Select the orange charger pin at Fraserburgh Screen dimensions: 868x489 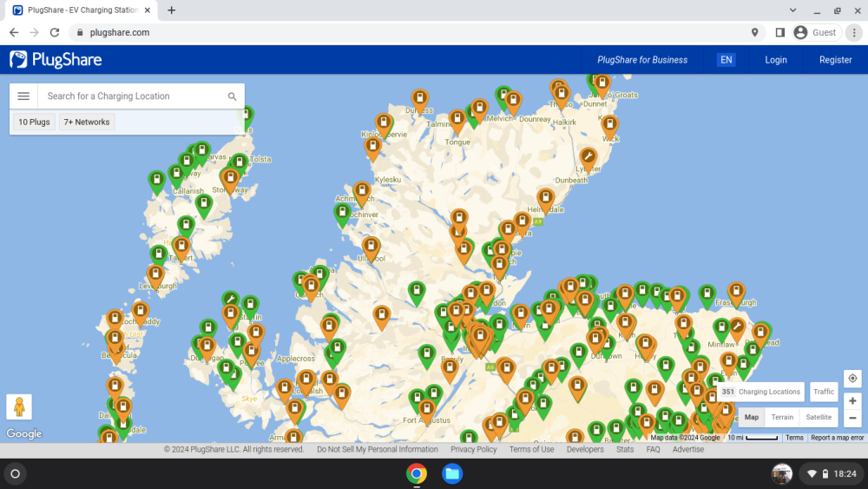click(x=736, y=293)
